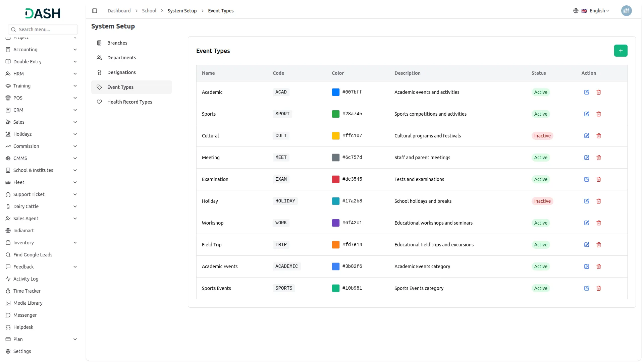
Task: Delete the Holiday event type
Action: pos(599,201)
